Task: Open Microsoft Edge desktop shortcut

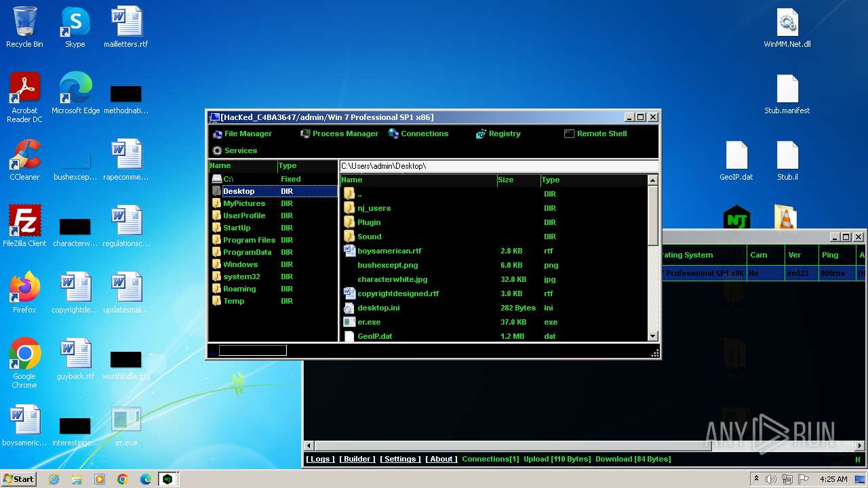Action: 75,94
